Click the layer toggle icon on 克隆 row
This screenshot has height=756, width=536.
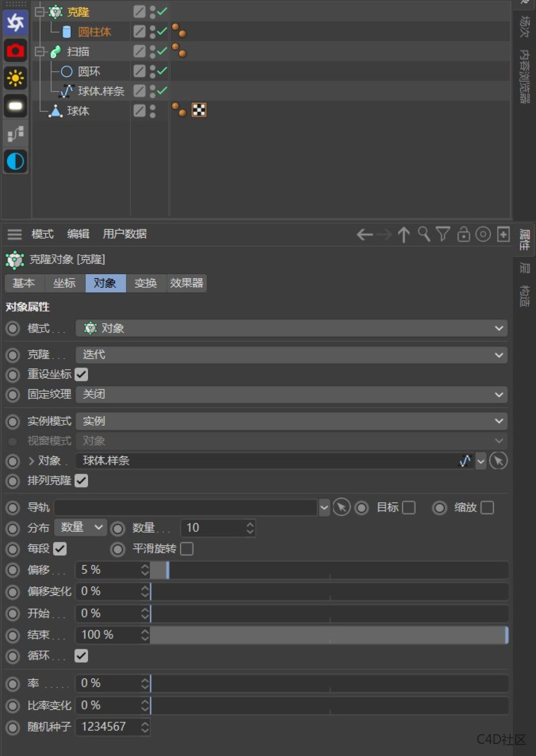click(x=139, y=11)
